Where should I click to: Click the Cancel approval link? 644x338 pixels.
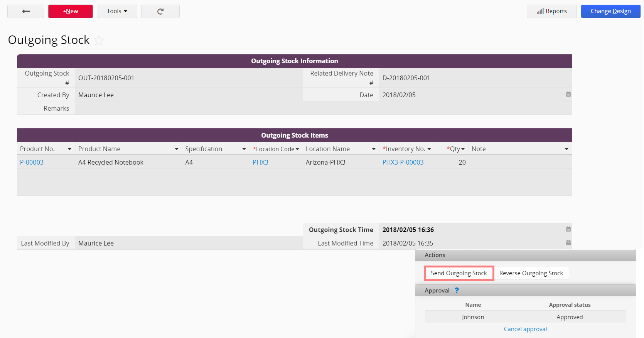(525, 329)
